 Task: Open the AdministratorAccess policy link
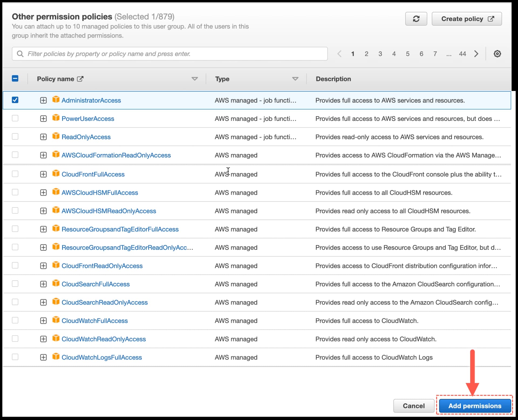[91, 100]
